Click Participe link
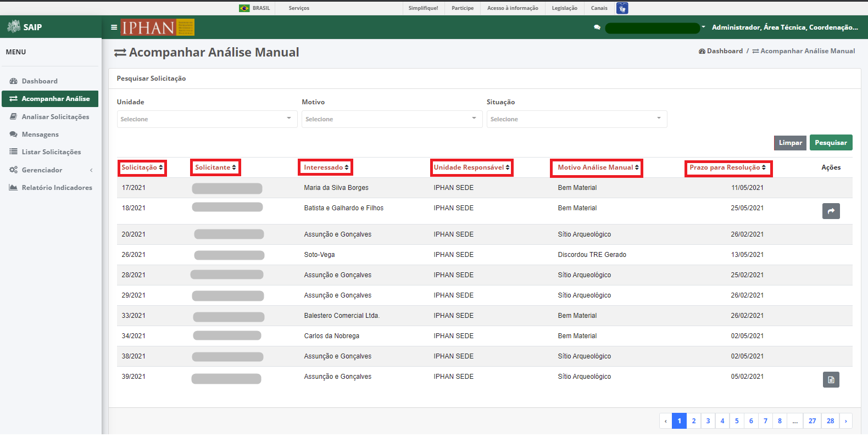 click(x=463, y=8)
